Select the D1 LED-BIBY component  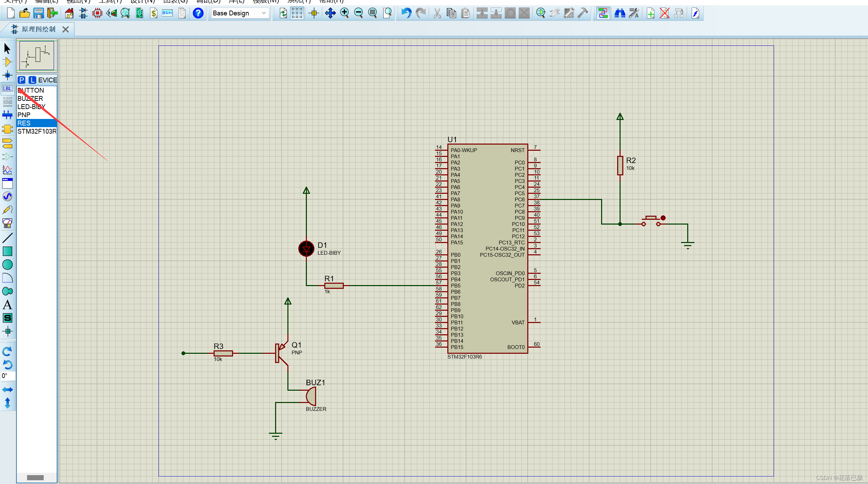[306, 248]
